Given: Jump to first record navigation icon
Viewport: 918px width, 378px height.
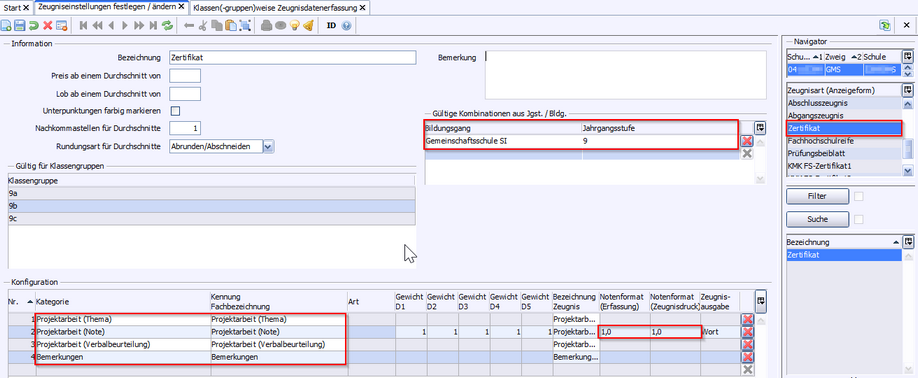Looking at the screenshot, I should click(x=83, y=25).
